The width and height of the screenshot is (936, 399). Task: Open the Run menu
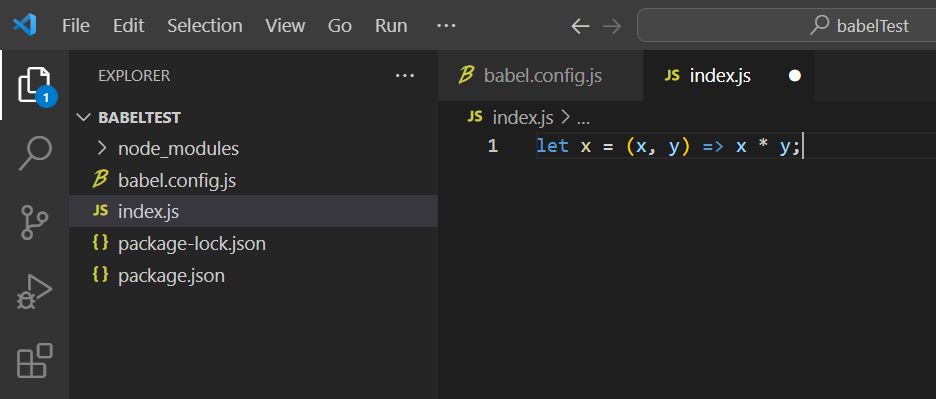[391, 26]
